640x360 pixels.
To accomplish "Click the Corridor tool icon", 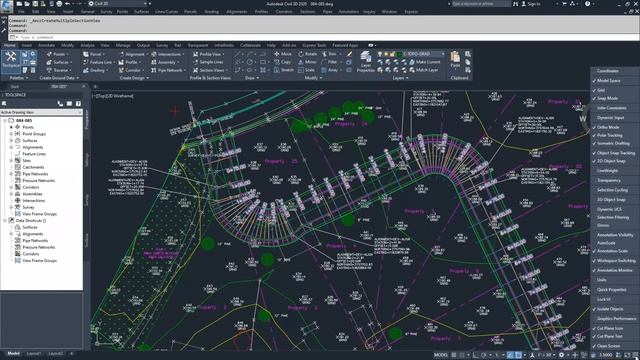I will point(121,70).
